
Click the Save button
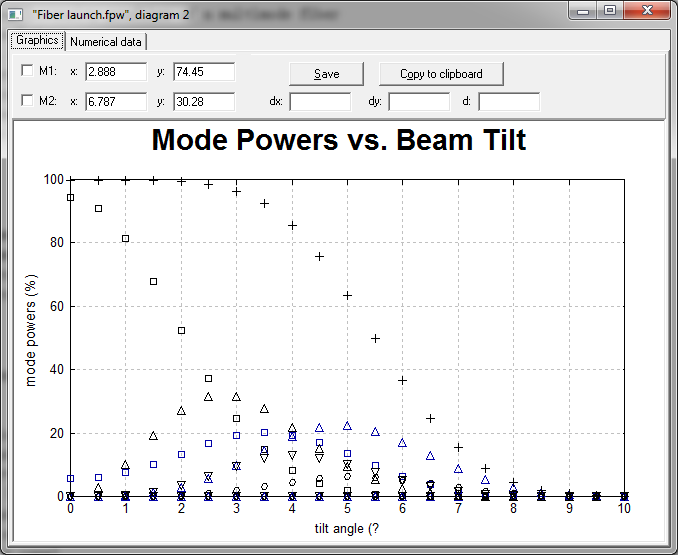(x=326, y=74)
